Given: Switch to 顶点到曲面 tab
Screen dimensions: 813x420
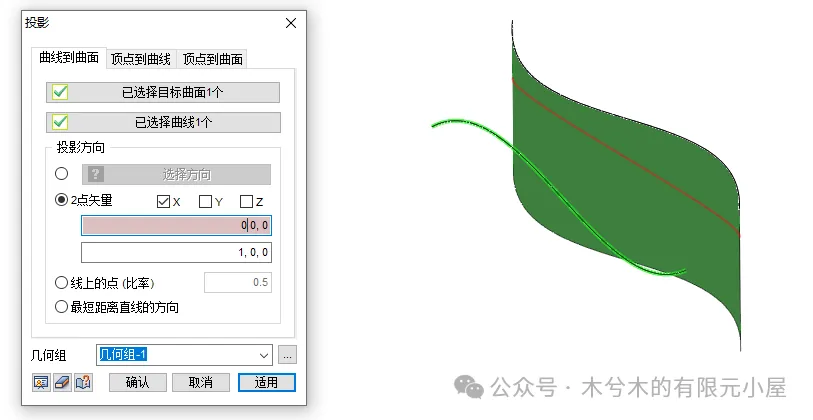Looking at the screenshot, I should point(213,59).
